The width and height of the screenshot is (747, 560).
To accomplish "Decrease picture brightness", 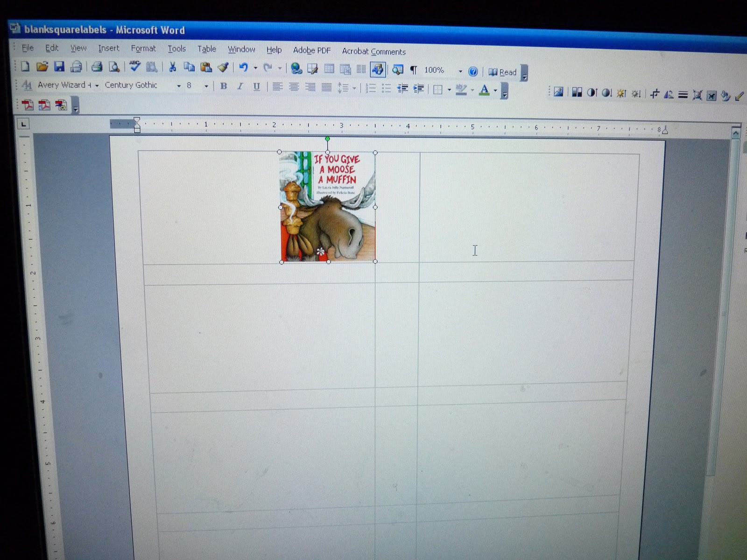I will [x=636, y=94].
